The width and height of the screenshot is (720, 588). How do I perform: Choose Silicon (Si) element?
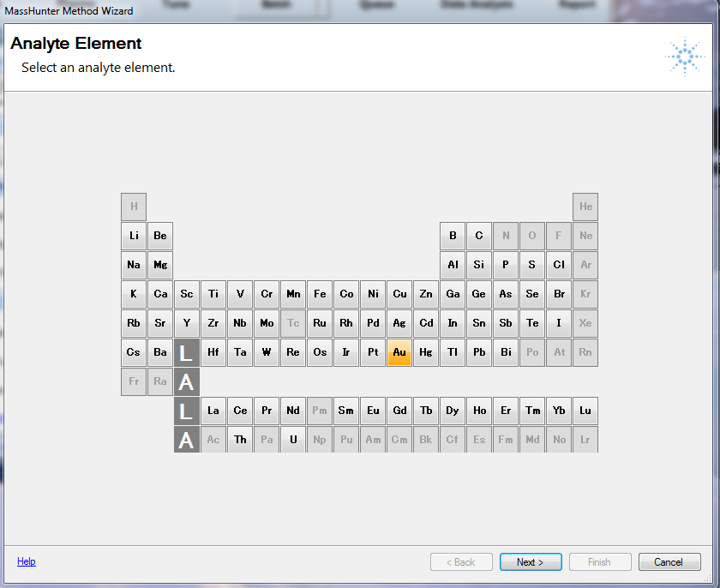pos(479,265)
